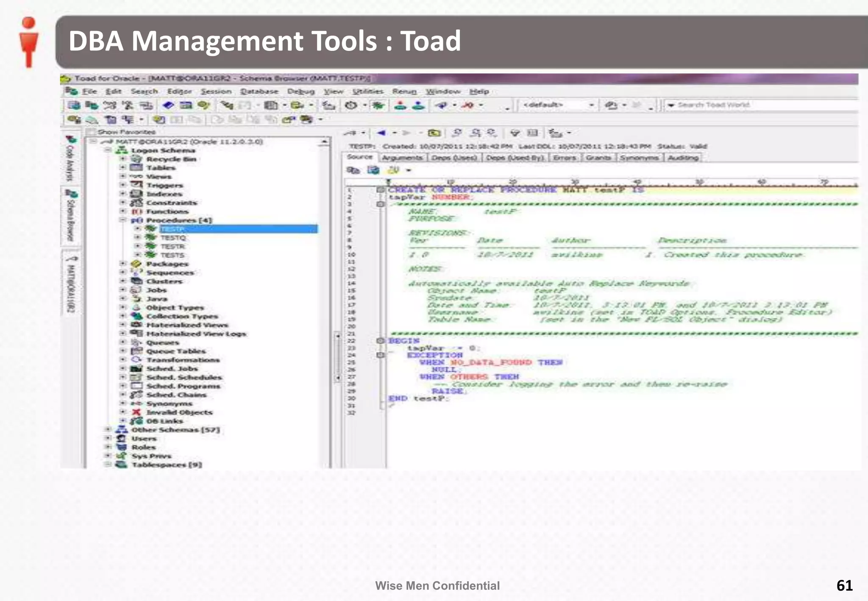Expand the Triggers node

[x=123, y=185]
